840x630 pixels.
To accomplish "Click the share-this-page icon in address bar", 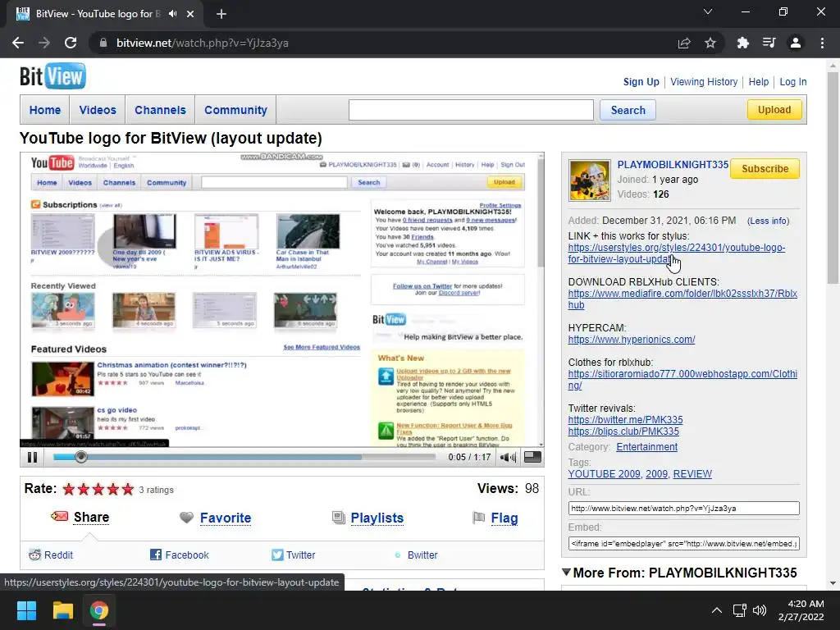I will tap(684, 43).
